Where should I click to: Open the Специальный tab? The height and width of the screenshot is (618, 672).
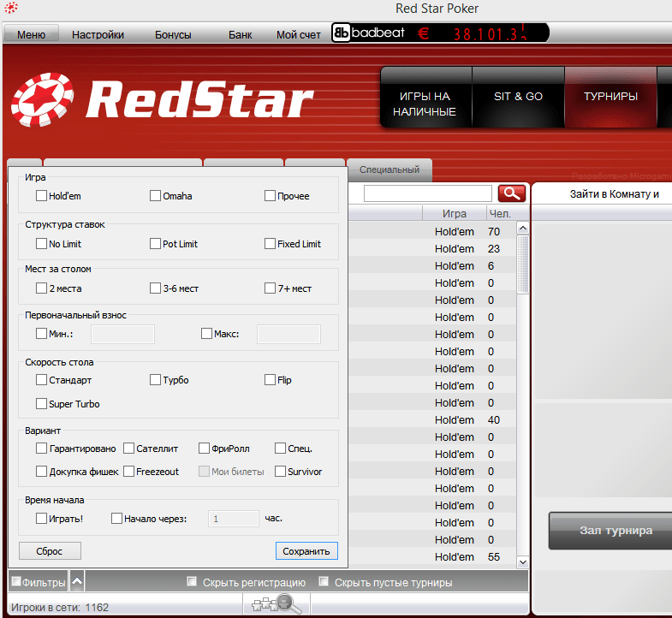[390, 169]
